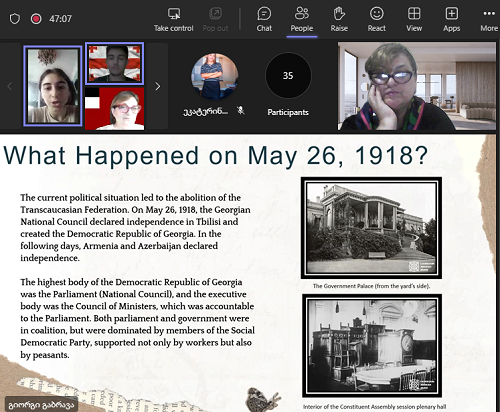Open the View layout options
The width and height of the screenshot is (500, 412).
[414, 20]
